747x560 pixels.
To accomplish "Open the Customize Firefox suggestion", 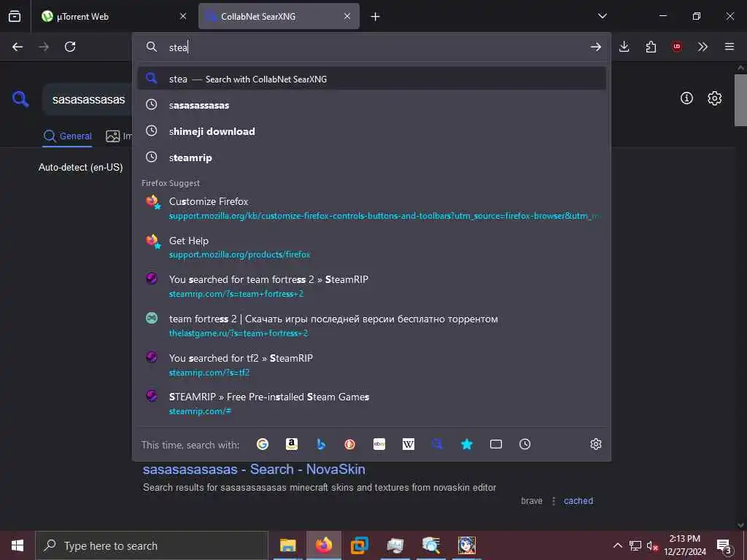I will (371, 208).
